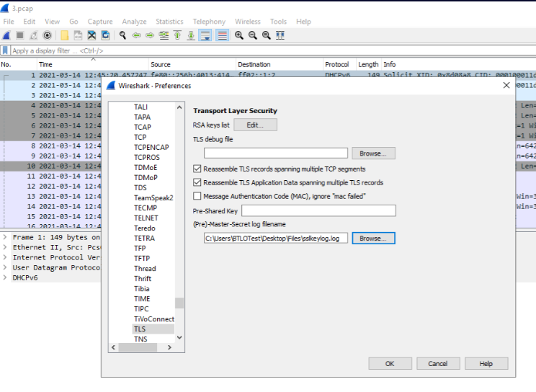
Task: Toggle the colorize packet list icon
Action: click(x=222, y=35)
